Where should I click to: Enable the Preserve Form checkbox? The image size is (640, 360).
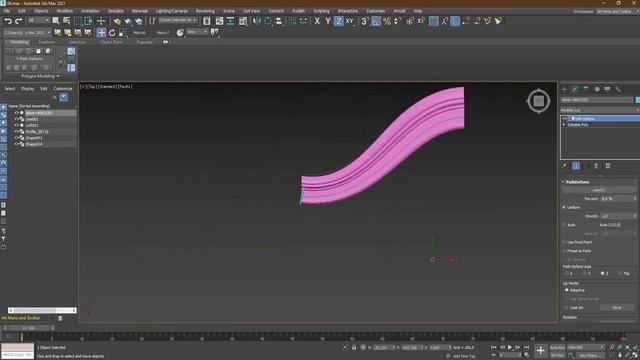tap(564, 251)
